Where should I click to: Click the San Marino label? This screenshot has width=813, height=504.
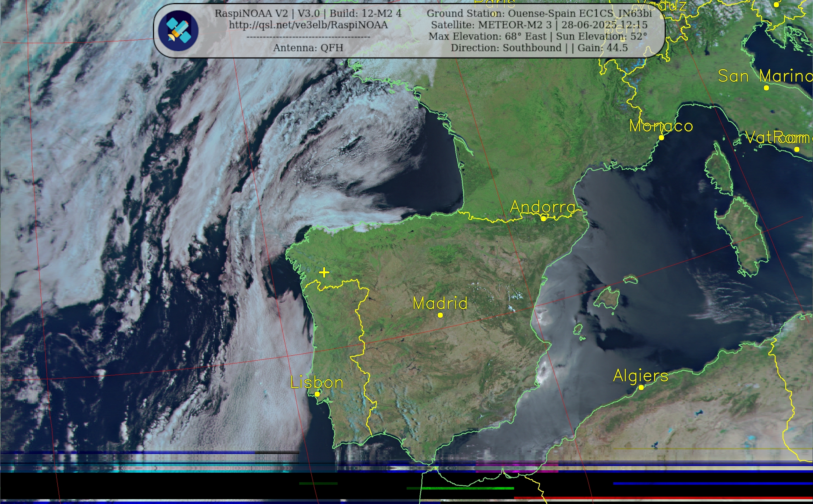765,76
